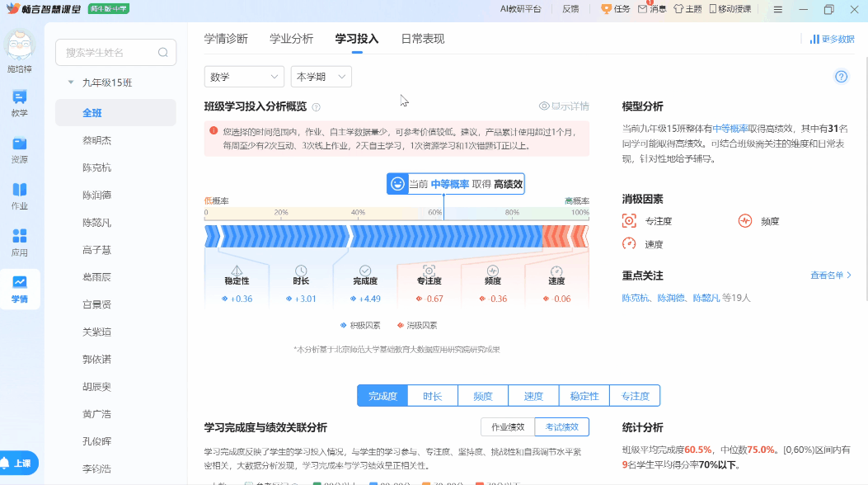Open the 主题 theme shirt icon
The width and height of the screenshot is (868, 485).
point(678,9)
